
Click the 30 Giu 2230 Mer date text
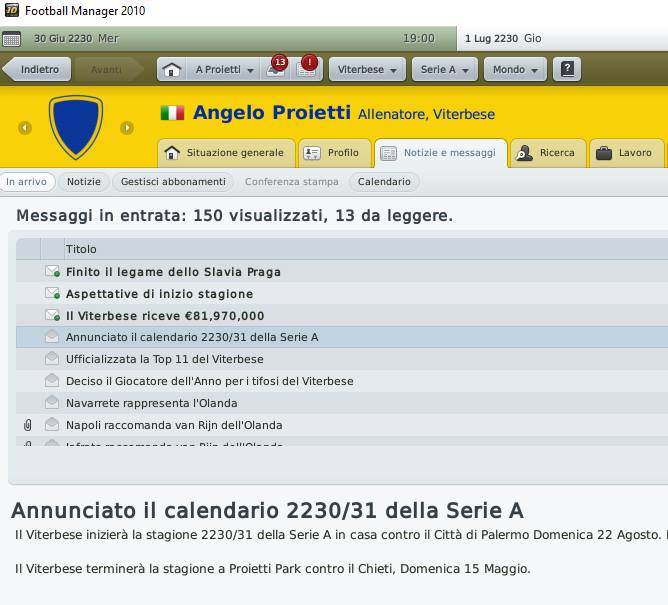76,38
